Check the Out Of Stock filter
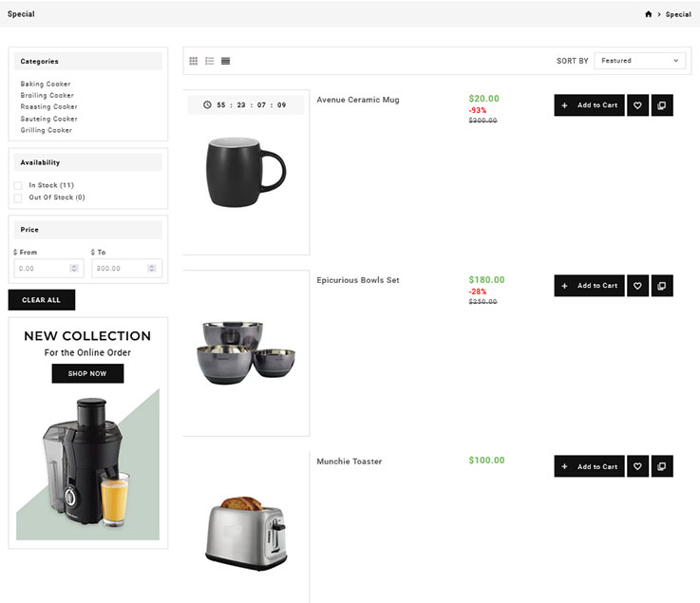Viewport: 700px width, 603px height. click(x=18, y=198)
